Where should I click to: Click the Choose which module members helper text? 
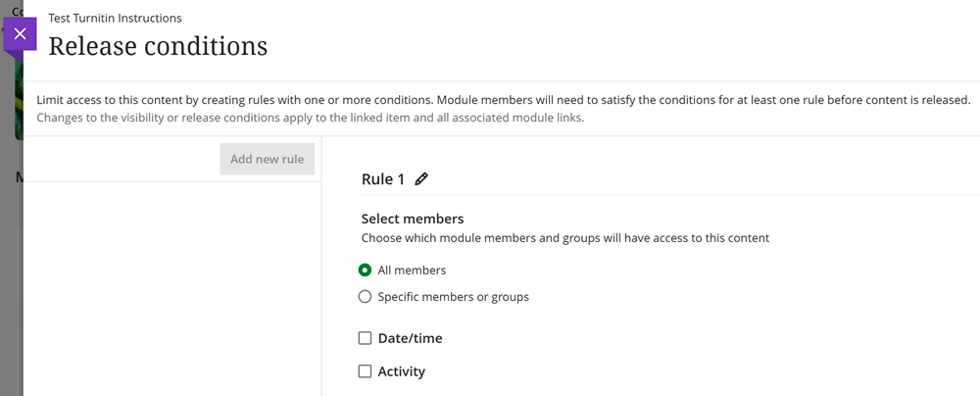pos(564,237)
